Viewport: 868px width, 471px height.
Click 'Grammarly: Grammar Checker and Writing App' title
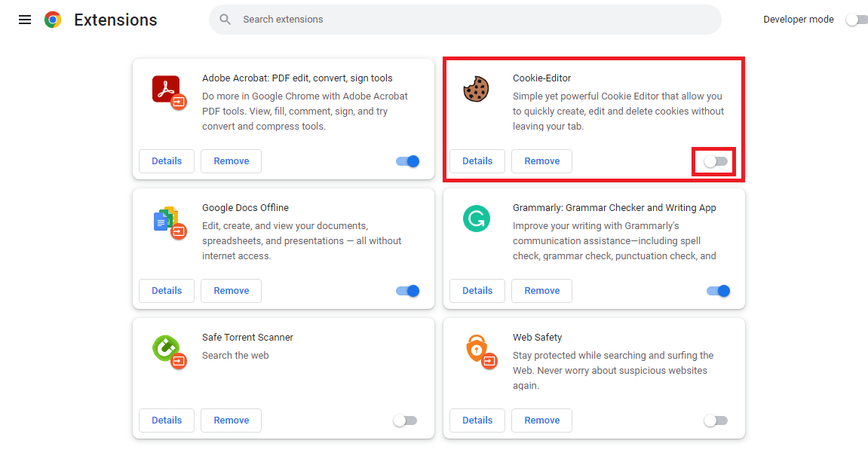click(x=614, y=207)
